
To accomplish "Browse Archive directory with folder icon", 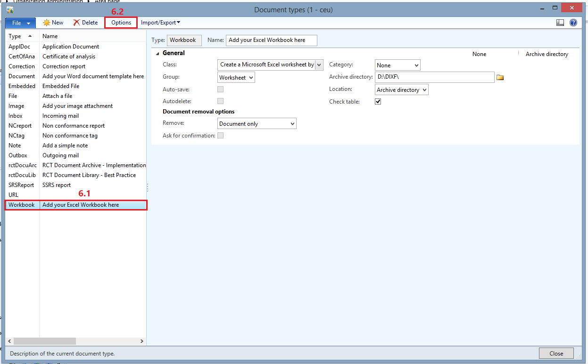I will click(x=500, y=77).
